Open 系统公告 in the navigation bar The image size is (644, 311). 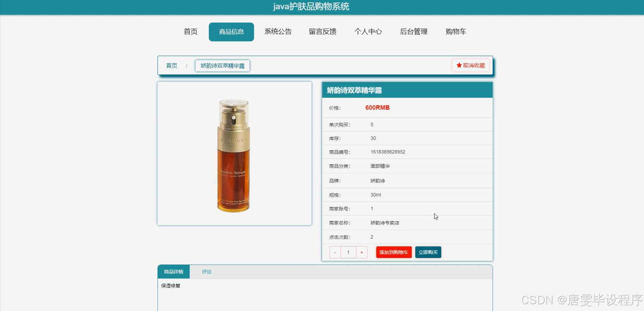coord(278,32)
